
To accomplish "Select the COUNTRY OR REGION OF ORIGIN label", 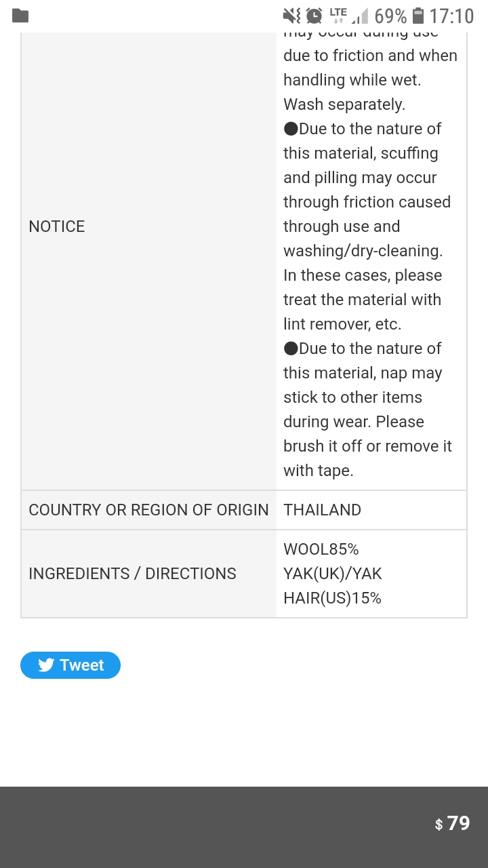I will click(148, 510).
